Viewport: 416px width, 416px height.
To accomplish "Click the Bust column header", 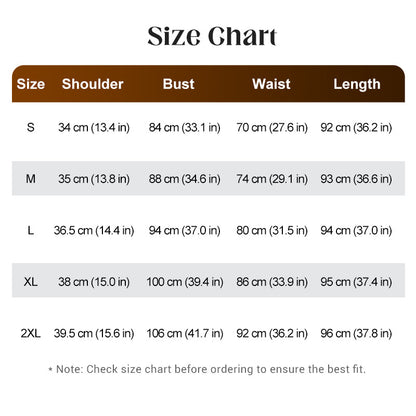I will point(179,84).
